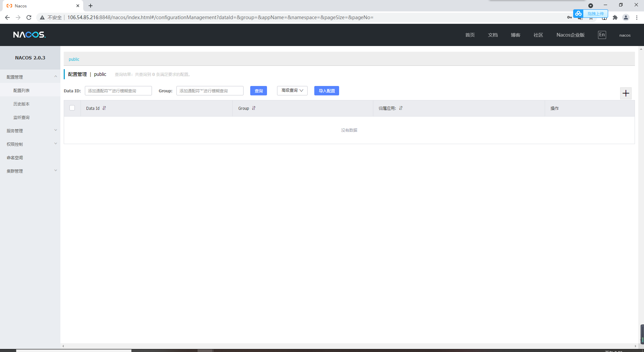Open 社区 in top navigation
This screenshot has height=352, width=644.
[538, 35]
